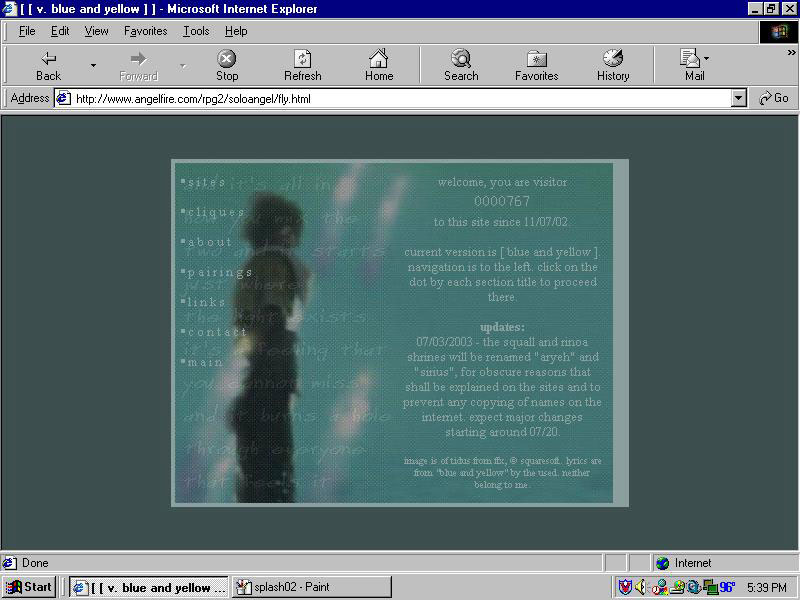Open the View menu
The width and height of the screenshot is (800, 600).
tap(96, 31)
